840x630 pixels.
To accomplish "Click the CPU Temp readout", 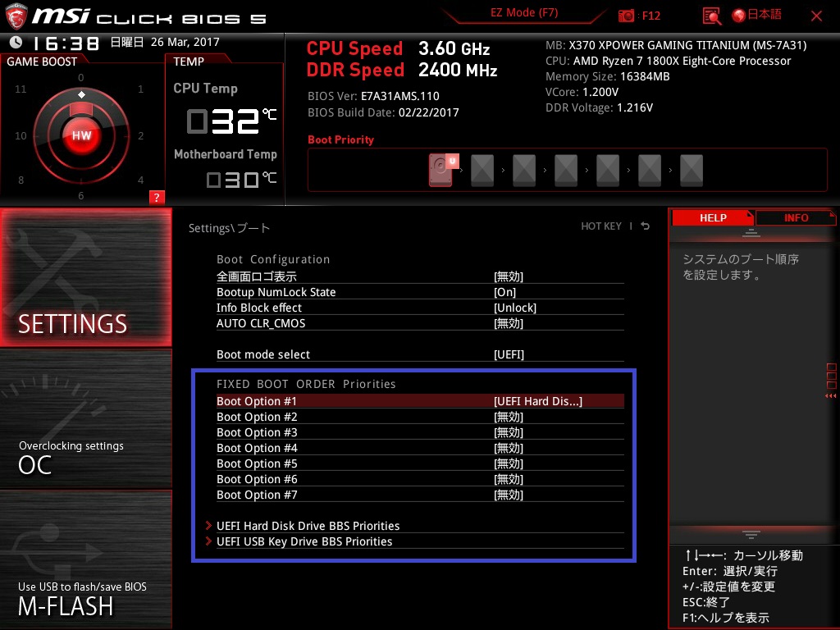I will tap(231, 121).
